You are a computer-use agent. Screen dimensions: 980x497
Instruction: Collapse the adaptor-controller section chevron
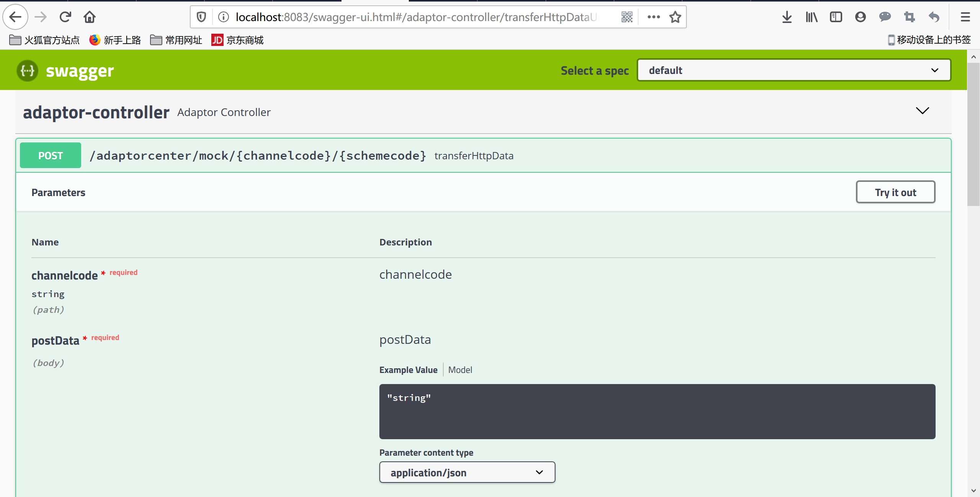pyautogui.click(x=922, y=111)
